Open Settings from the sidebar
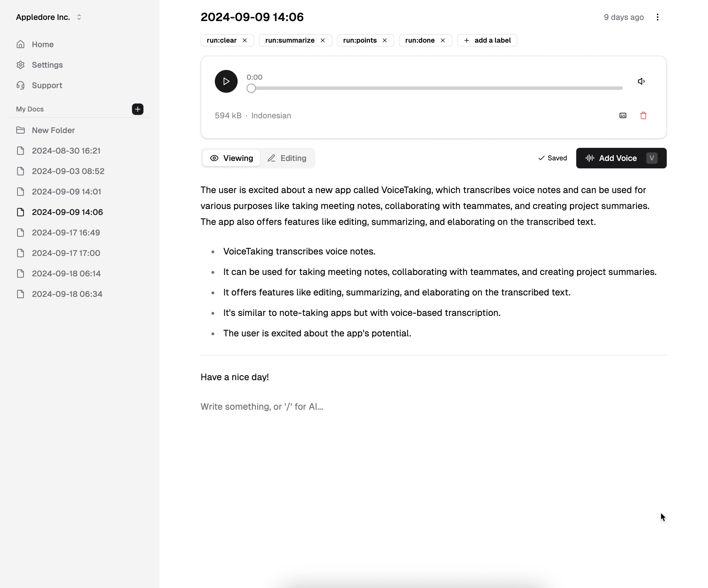Viewport: 708px width, 588px height. coord(47,65)
